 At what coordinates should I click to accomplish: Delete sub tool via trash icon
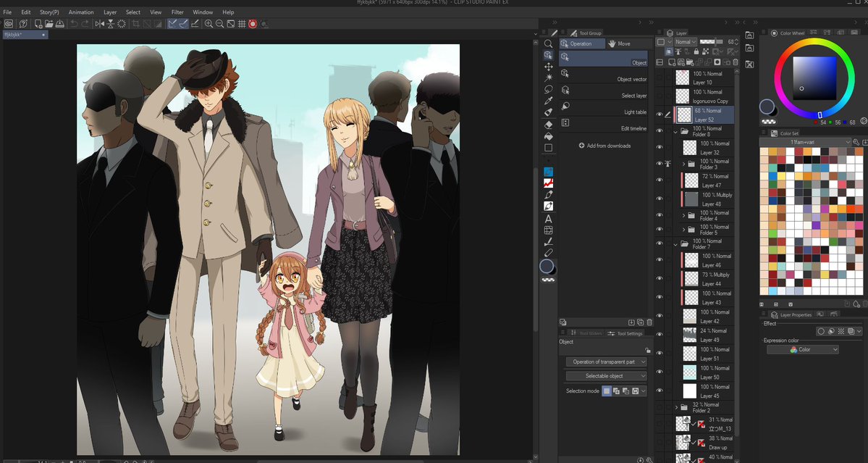coord(649,322)
